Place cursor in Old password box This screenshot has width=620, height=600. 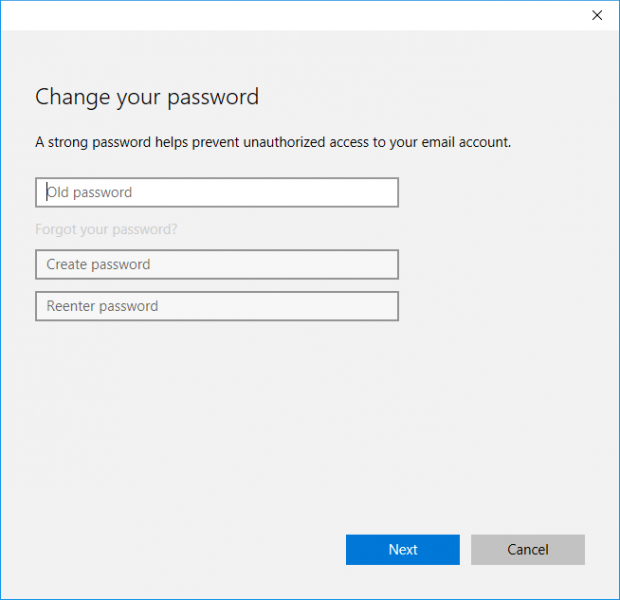[x=217, y=192]
